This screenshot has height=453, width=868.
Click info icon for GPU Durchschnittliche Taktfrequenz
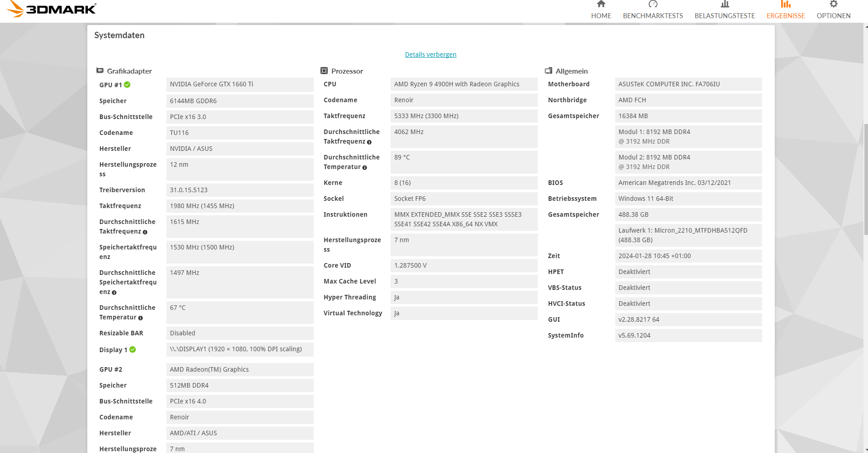145,232
